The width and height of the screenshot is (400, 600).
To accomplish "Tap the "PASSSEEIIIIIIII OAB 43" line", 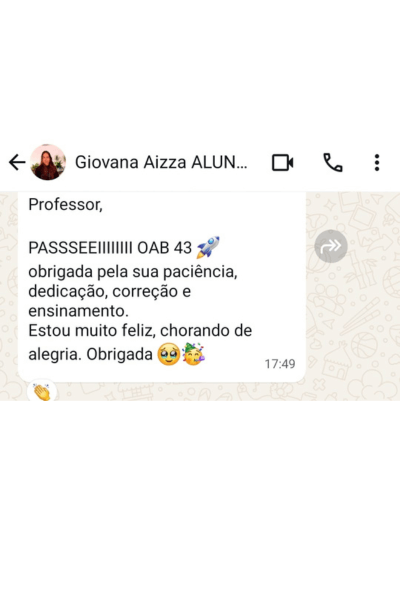I will 110,248.
